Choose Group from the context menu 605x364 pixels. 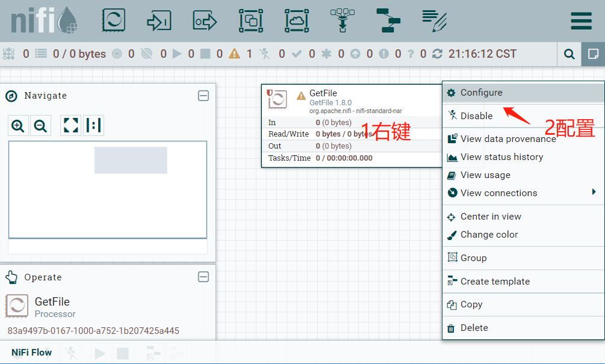[524, 258]
